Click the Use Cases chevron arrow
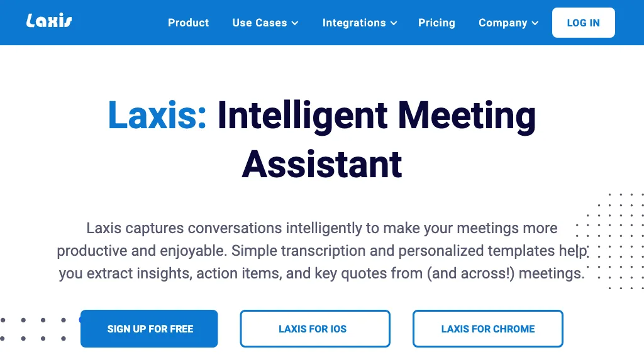 (x=296, y=23)
